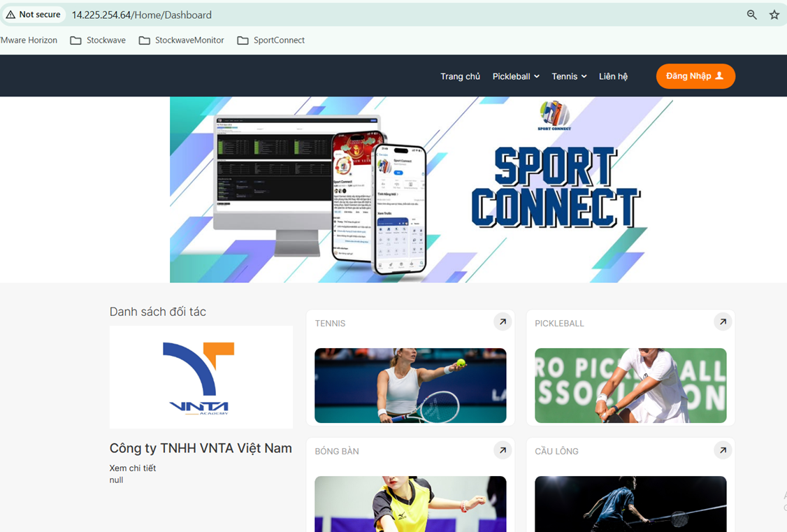Click the PICKLEBALL card label

point(559,324)
